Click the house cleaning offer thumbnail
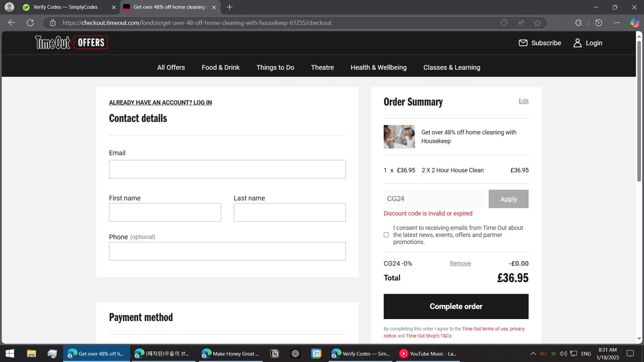The image size is (644, 362). (399, 137)
